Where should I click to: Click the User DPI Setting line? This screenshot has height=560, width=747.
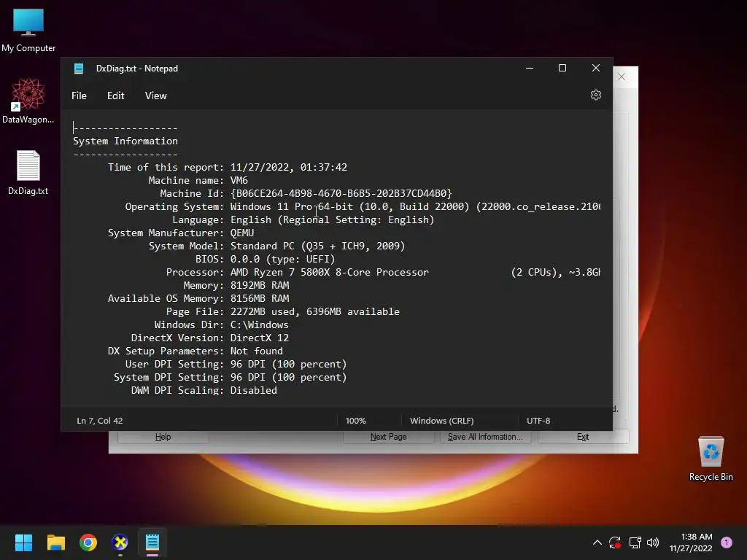pos(236,364)
